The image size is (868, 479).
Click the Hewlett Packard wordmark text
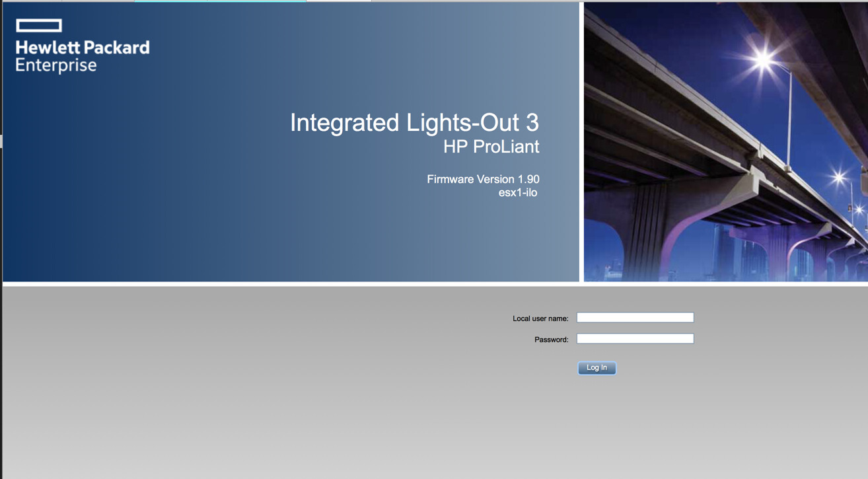tap(83, 48)
